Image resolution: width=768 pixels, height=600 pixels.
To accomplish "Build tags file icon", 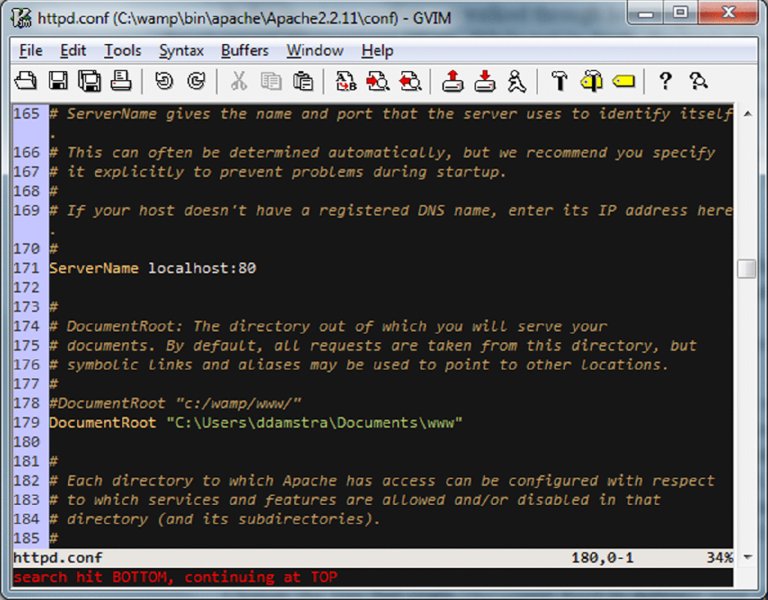I will click(x=591, y=81).
